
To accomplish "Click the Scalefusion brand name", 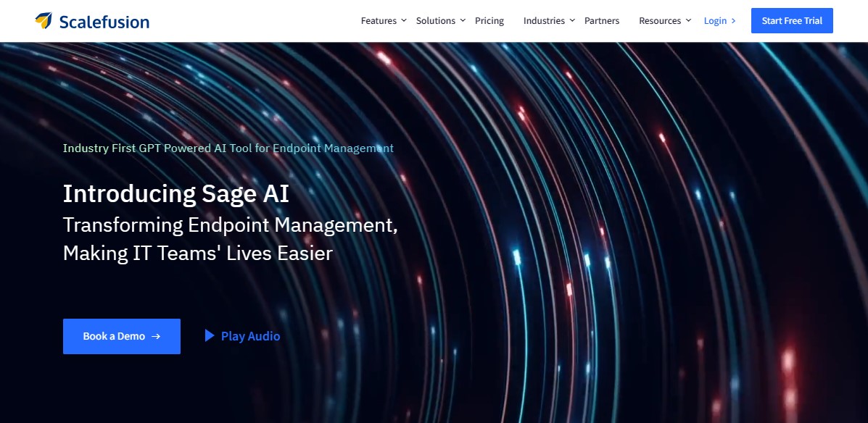I will [104, 22].
